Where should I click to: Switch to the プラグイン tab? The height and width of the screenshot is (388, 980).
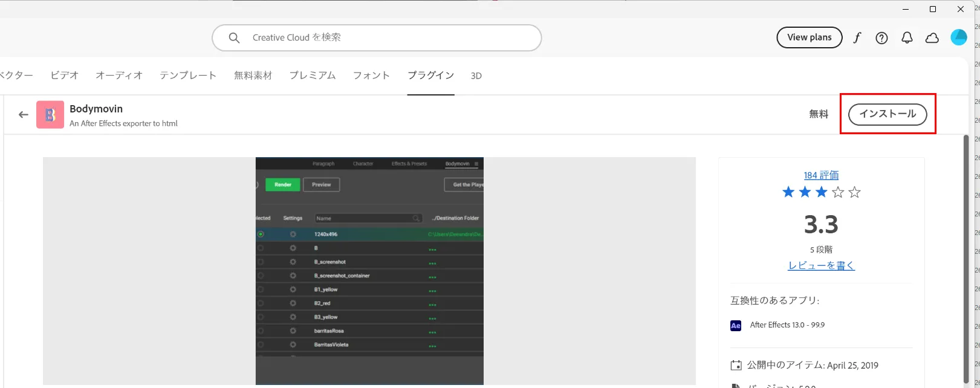click(x=430, y=76)
